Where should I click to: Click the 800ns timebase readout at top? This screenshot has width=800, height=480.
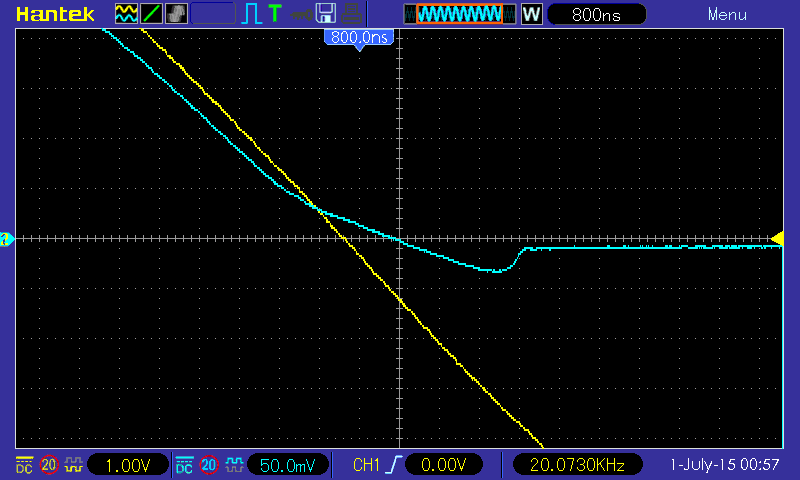[596, 14]
